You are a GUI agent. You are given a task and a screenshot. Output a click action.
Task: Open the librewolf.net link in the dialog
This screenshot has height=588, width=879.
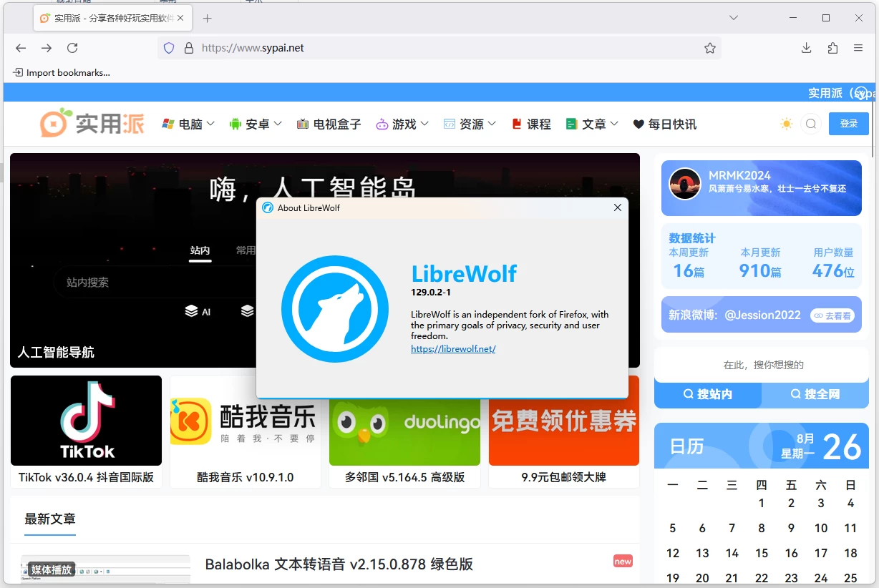coord(453,348)
